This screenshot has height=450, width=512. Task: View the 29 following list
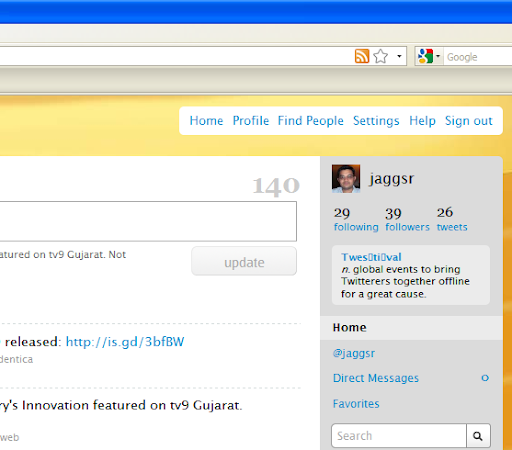point(356,219)
